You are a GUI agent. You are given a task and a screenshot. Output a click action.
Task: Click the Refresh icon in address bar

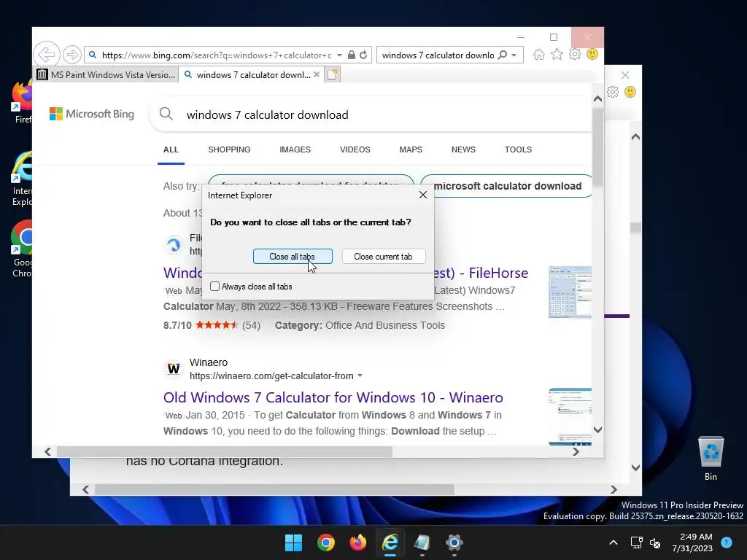click(x=363, y=55)
